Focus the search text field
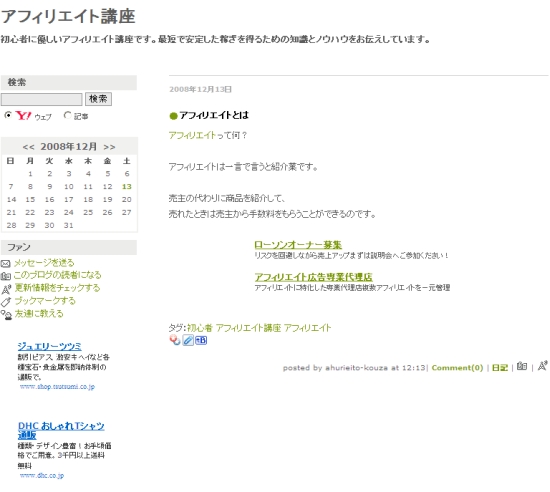The image size is (550, 492). [41, 99]
